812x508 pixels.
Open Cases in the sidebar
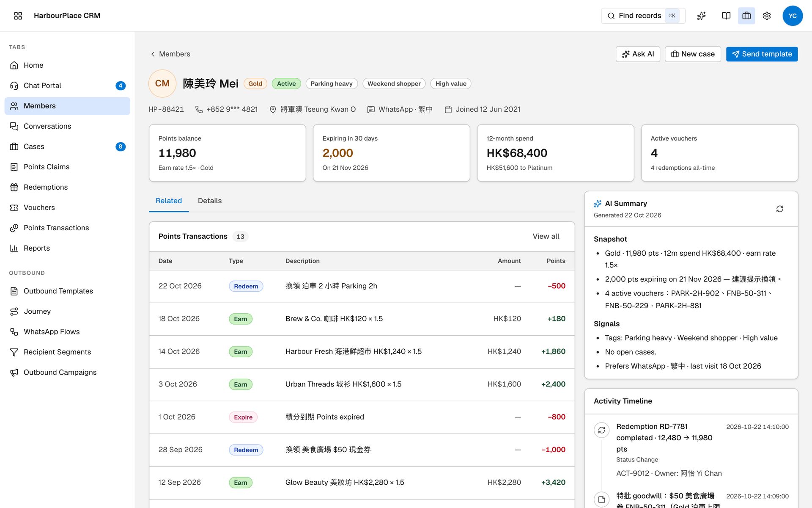pos(67,146)
